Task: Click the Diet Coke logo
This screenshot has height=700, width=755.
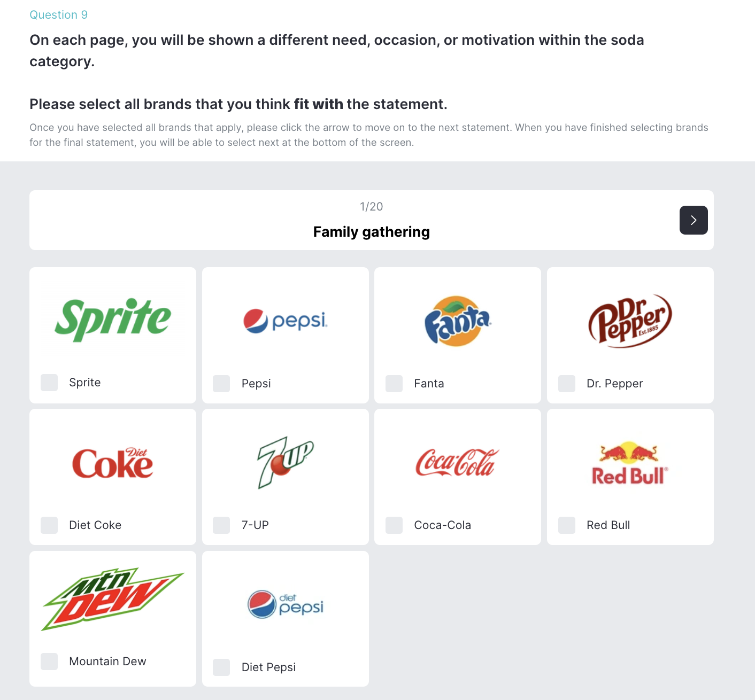Action: pos(113,463)
